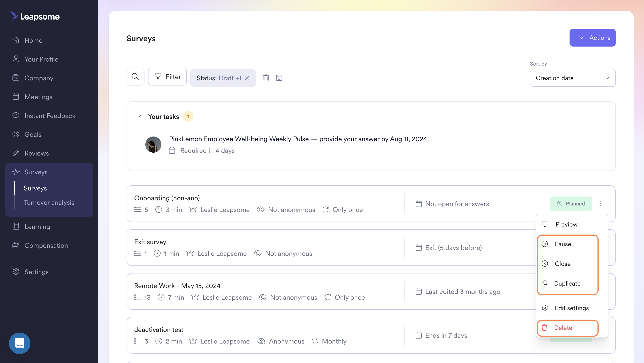Open the chat support bubble

[19, 343]
